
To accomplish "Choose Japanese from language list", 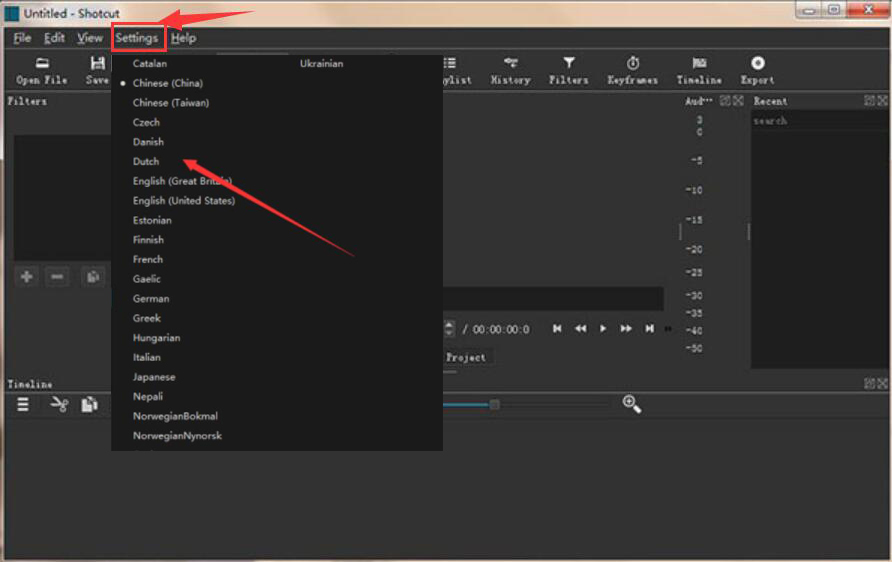I will pyautogui.click(x=154, y=377).
